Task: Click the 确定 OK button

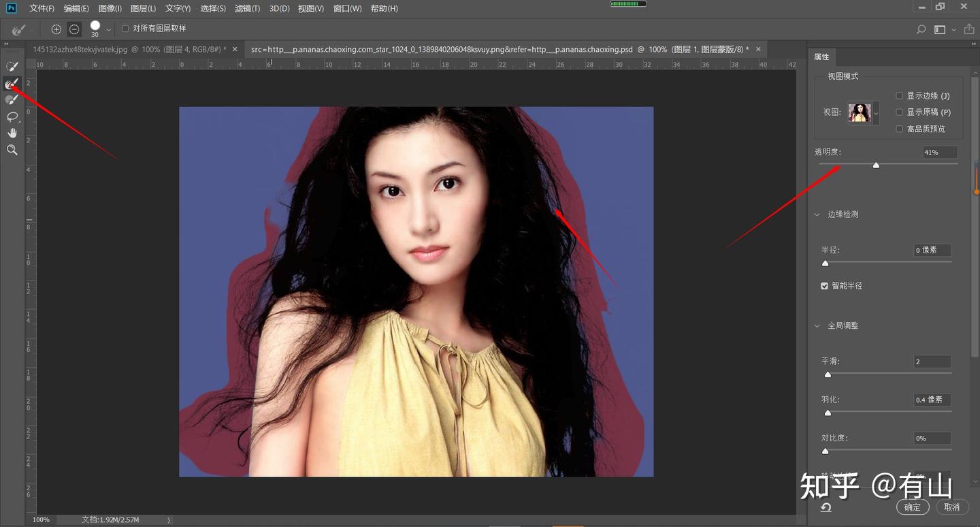Action: click(x=913, y=507)
